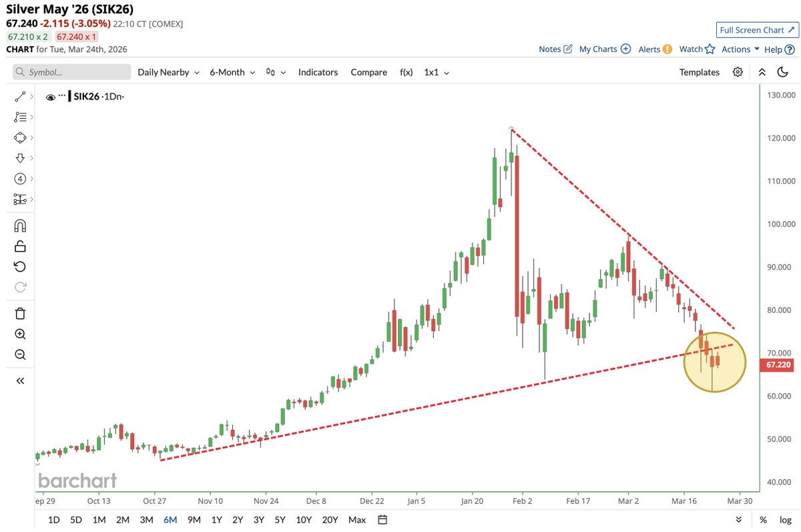Image resolution: width=801 pixels, height=532 pixels.
Task: Click the red trendline endpoint at the peak
Action: pos(511,128)
